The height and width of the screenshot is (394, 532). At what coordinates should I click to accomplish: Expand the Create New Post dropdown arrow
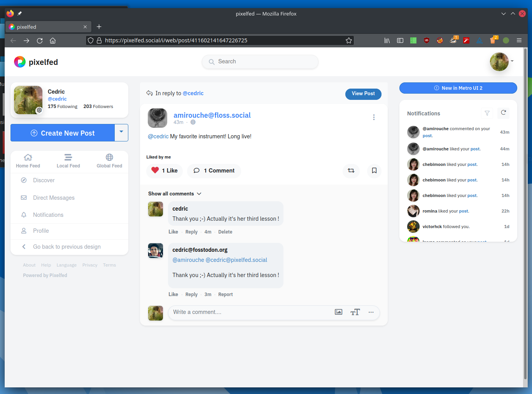point(121,133)
